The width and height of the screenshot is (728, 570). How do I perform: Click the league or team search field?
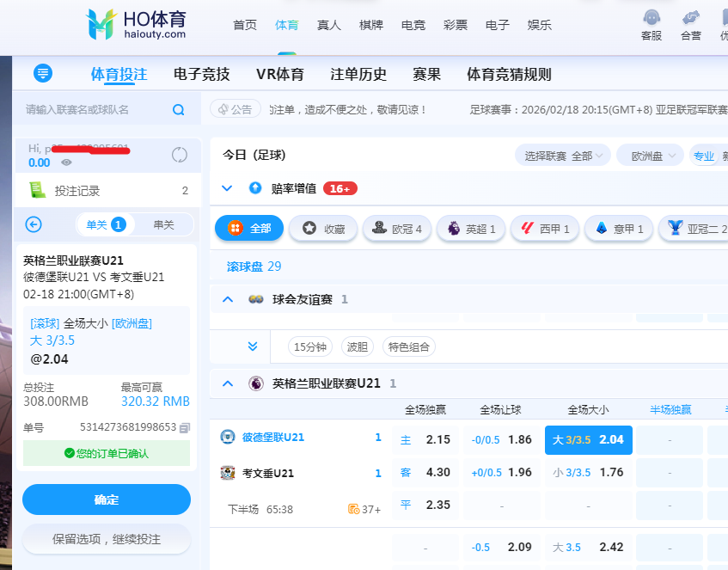pos(95,109)
